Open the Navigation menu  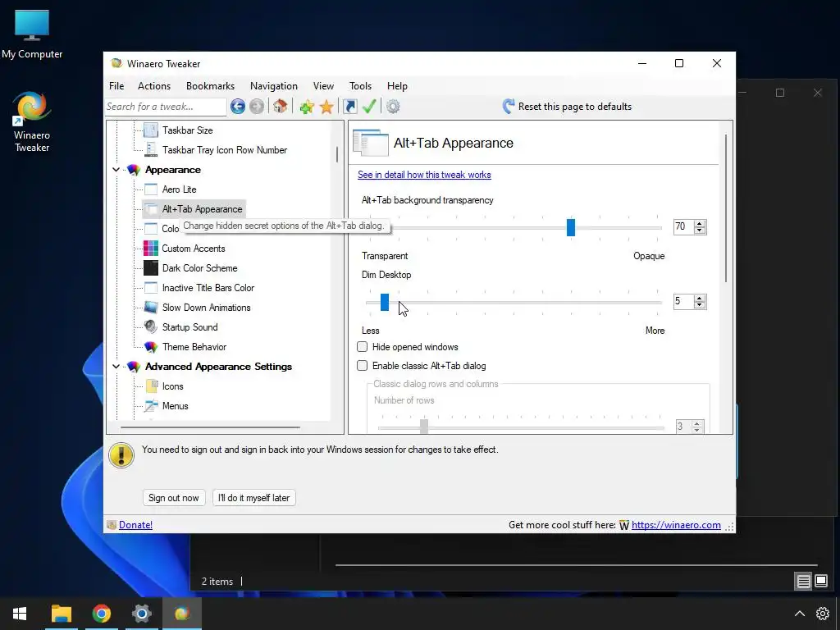[274, 85]
